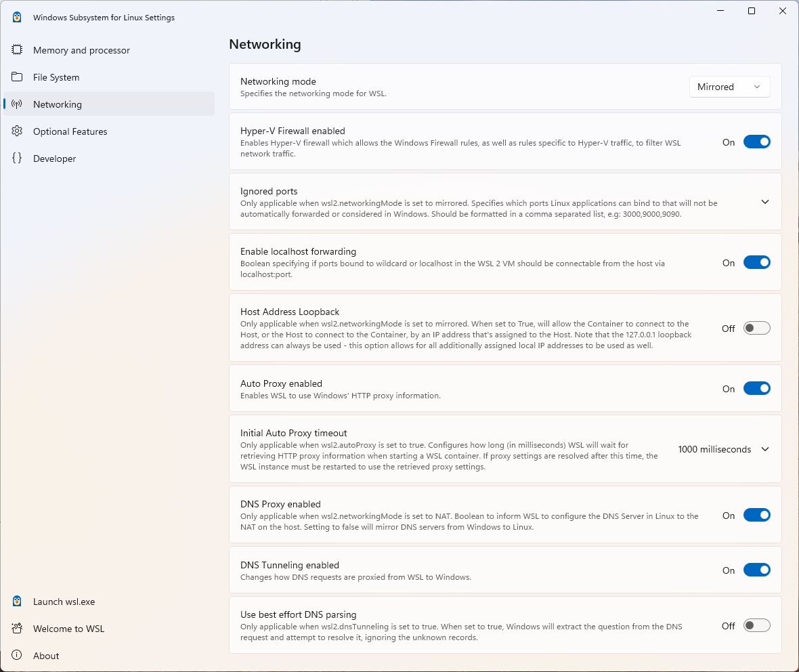The width and height of the screenshot is (799, 672).
Task: Click the Networking page heading
Action: coord(265,44)
